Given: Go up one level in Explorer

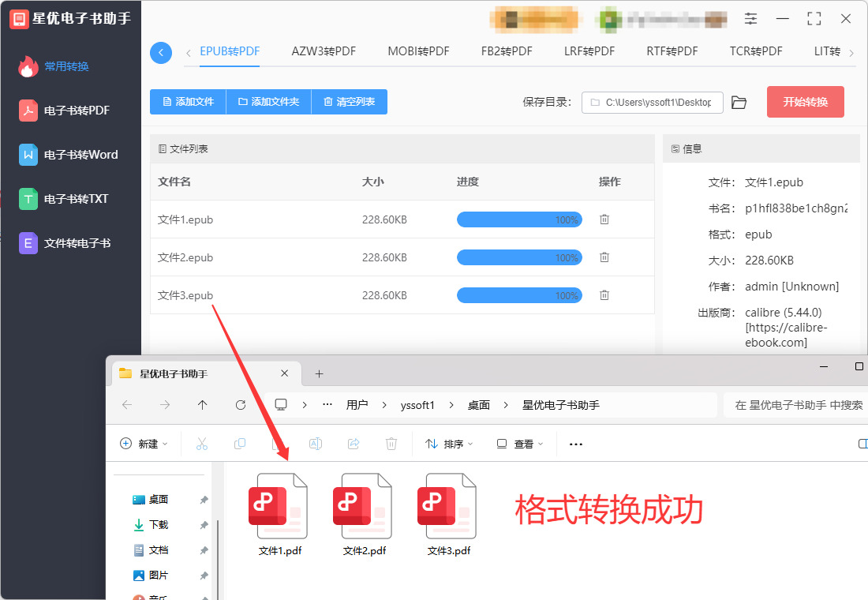Looking at the screenshot, I should pos(203,405).
